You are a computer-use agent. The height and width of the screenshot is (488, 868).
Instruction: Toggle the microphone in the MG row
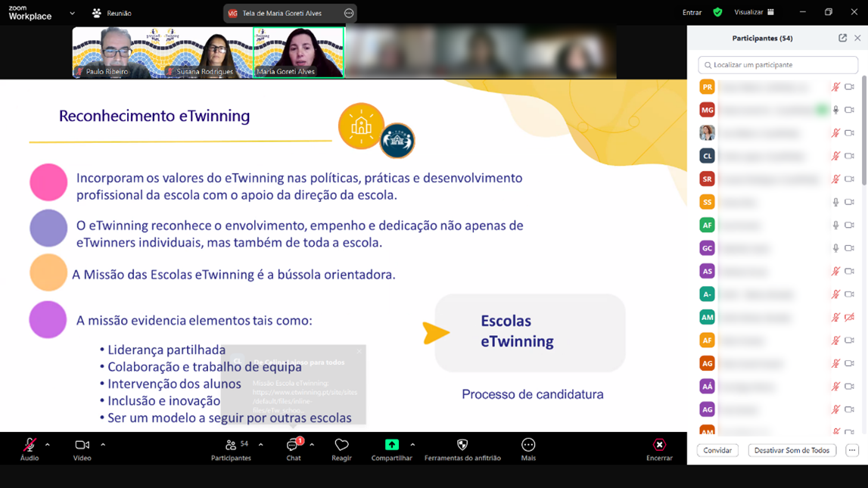pyautogui.click(x=835, y=110)
